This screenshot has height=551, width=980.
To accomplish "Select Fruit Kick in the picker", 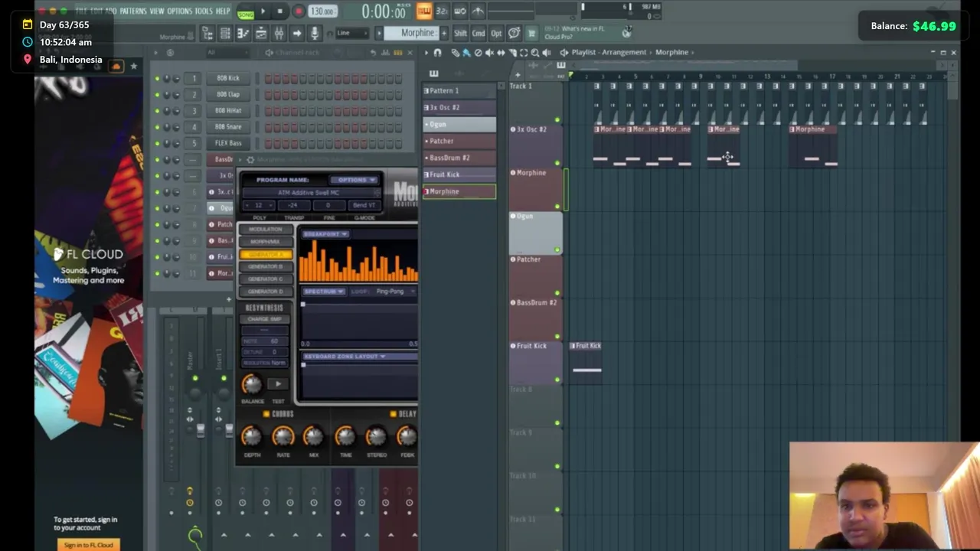I will 459,174.
